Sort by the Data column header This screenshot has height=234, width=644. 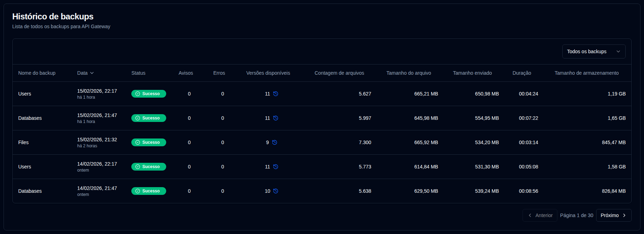pyautogui.click(x=82, y=73)
